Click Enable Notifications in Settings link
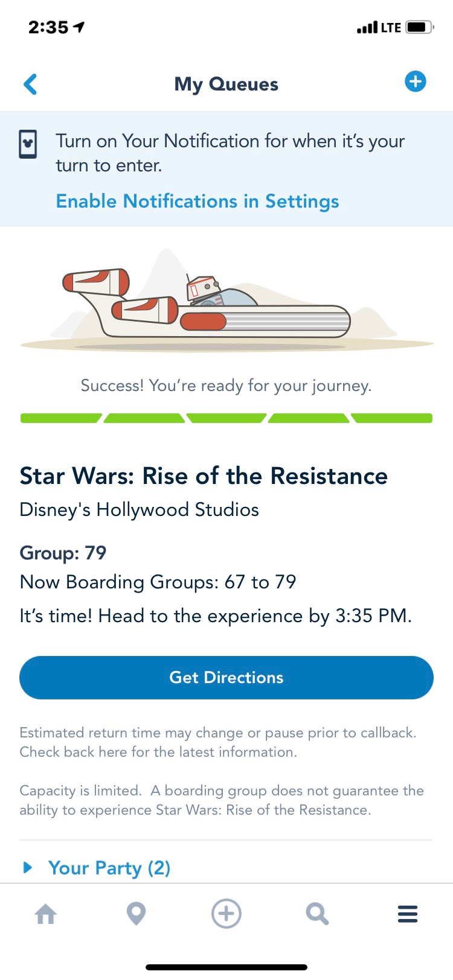Image resolution: width=453 pixels, height=980 pixels. (198, 201)
